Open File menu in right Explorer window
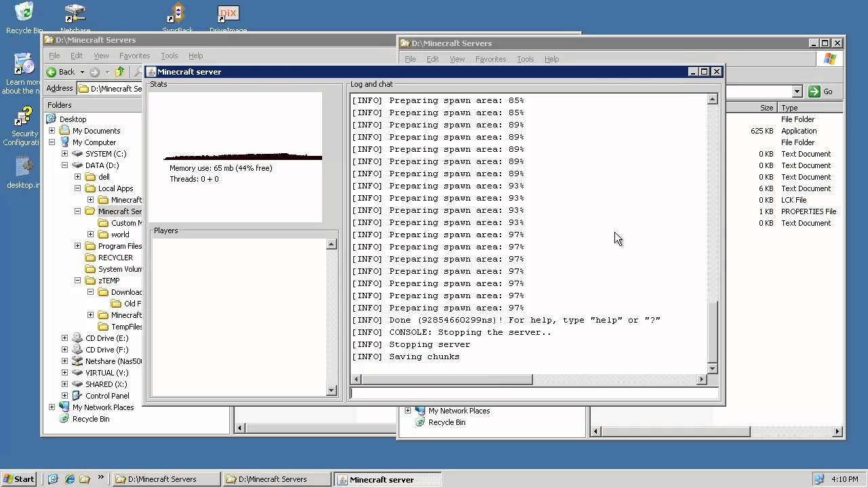This screenshot has width=868, height=488. 410,59
